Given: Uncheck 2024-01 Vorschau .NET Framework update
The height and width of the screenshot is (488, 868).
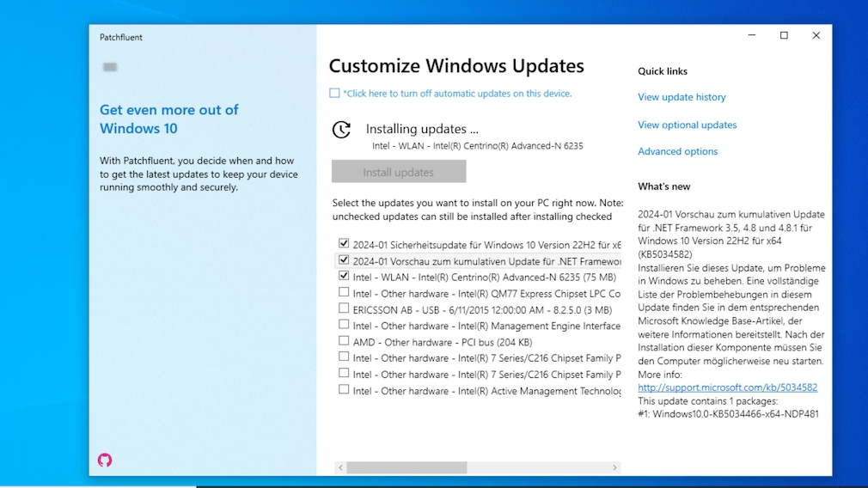Looking at the screenshot, I should click(344, 259).
